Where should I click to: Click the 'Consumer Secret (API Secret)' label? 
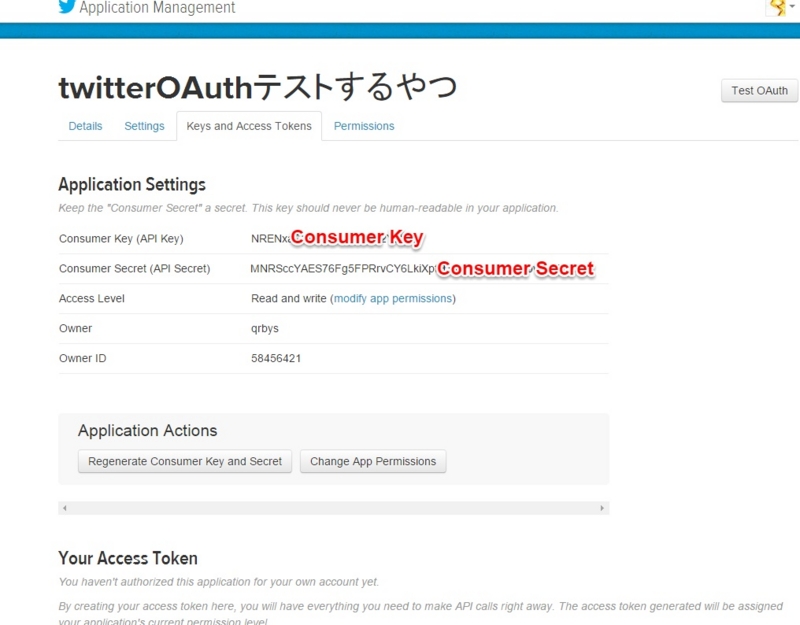coord(135,269)
